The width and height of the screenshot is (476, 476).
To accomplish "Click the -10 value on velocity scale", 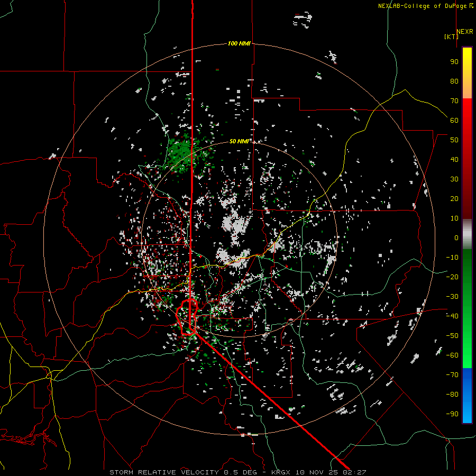I will (x=452, y=258).
